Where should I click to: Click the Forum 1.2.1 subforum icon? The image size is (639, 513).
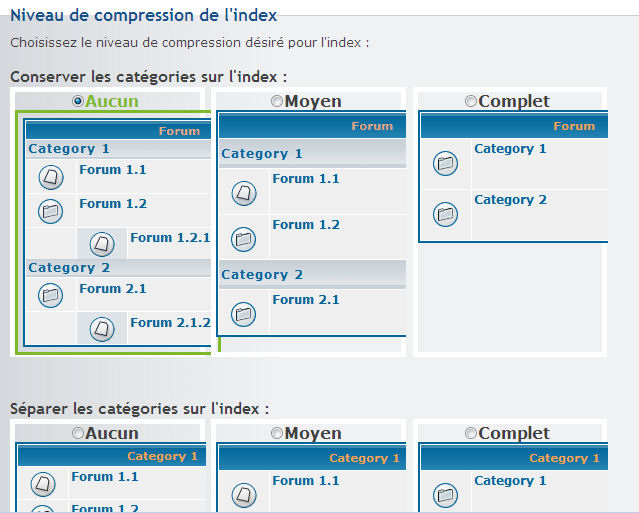pyautogui.click(x=102, y=244)
